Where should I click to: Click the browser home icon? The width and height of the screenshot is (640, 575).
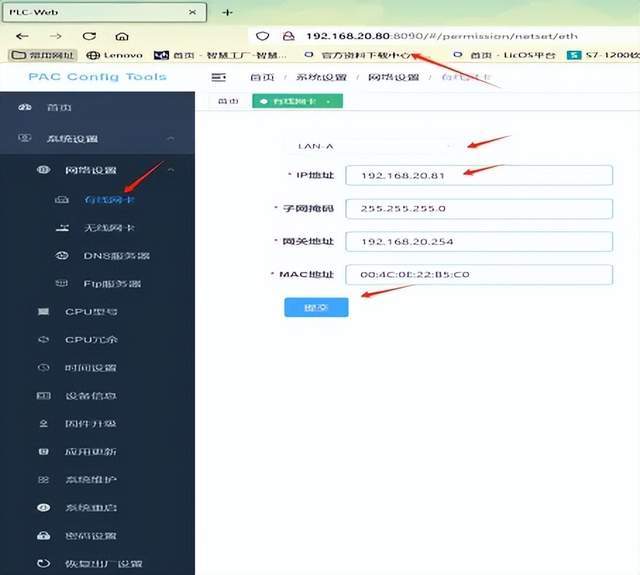point(122,36)
